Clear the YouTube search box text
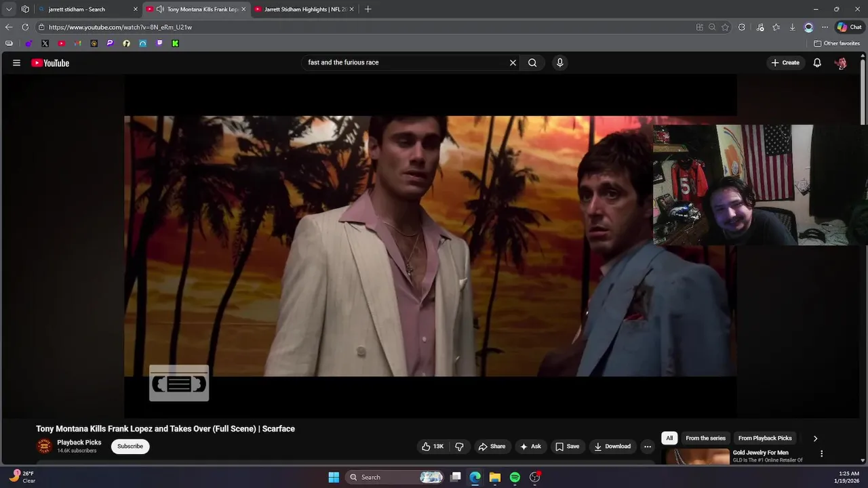Screen dimensions: 868x488 click(513, 62)
